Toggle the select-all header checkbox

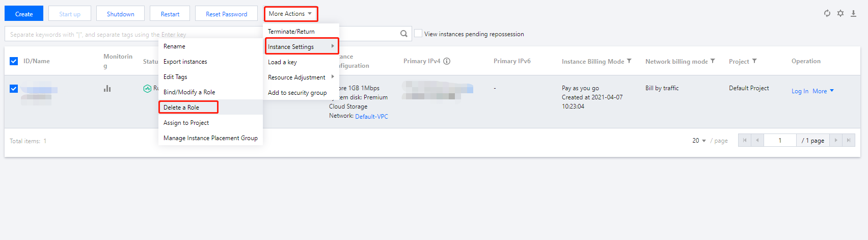[14, 61]
